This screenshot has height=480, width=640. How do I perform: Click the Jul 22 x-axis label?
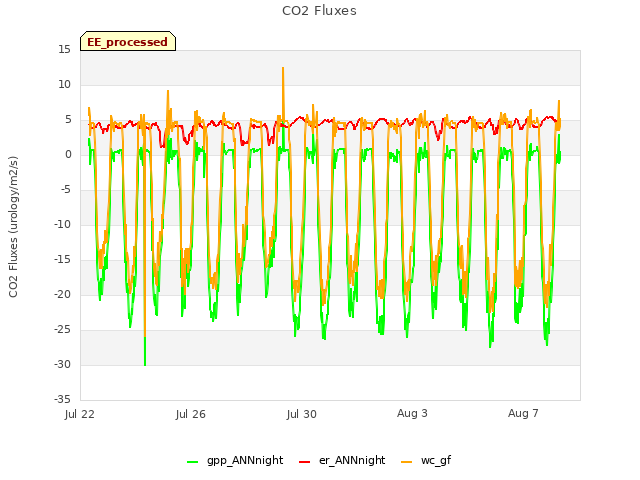click(x=79, y=414)
